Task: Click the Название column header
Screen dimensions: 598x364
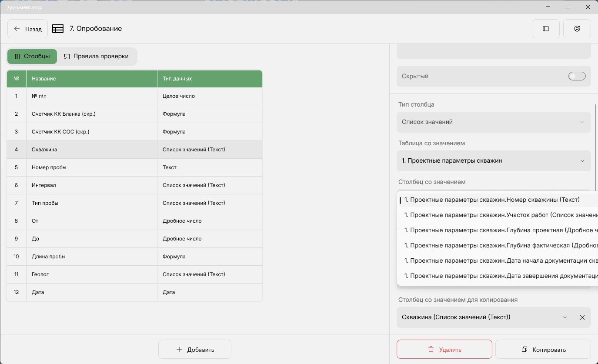Action: point(91,79)
